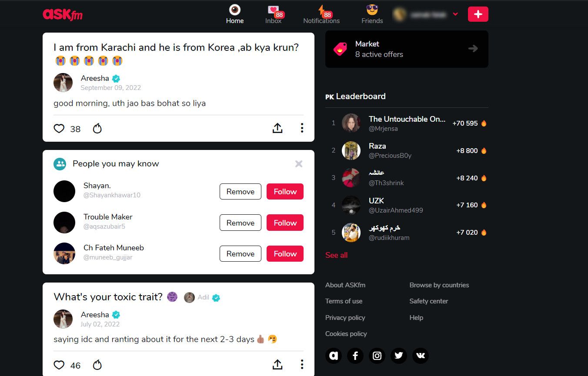Open the three-dot menu on the first post
Screen dimensions: 588x376
302,128
